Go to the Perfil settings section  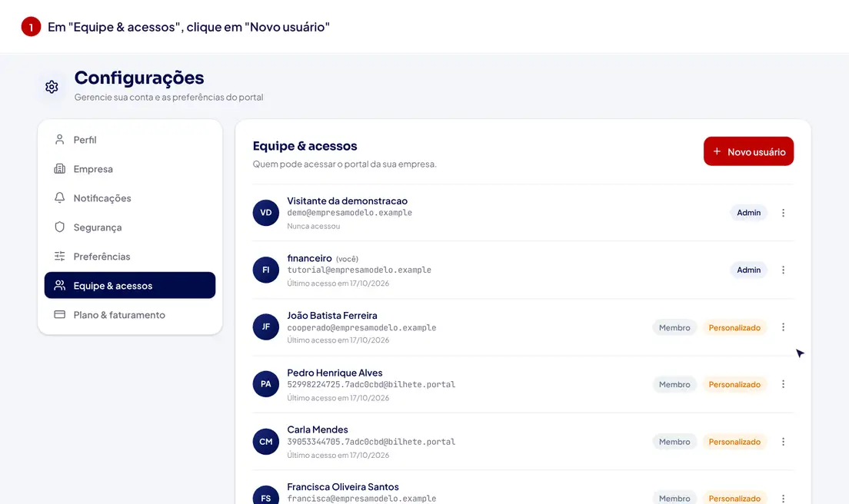tap(130, 140)
